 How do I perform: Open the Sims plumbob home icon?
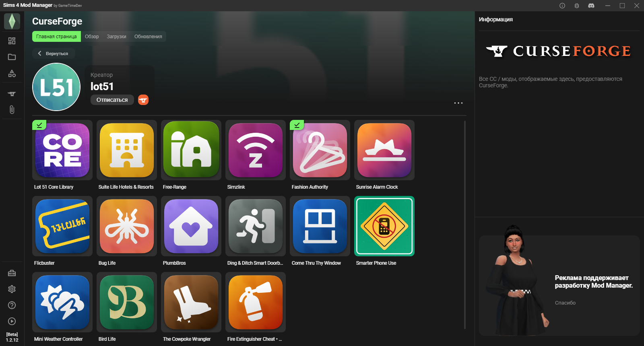(12, 21)
